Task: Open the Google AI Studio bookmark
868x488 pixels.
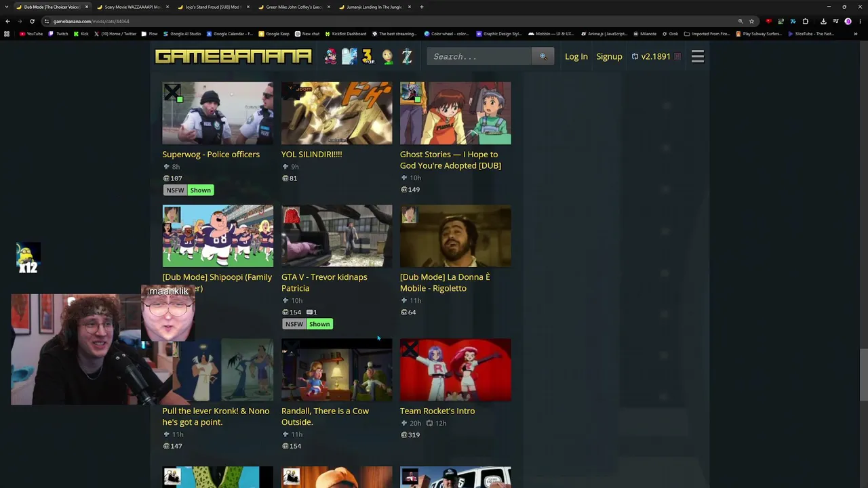Action: coord(182,34)
